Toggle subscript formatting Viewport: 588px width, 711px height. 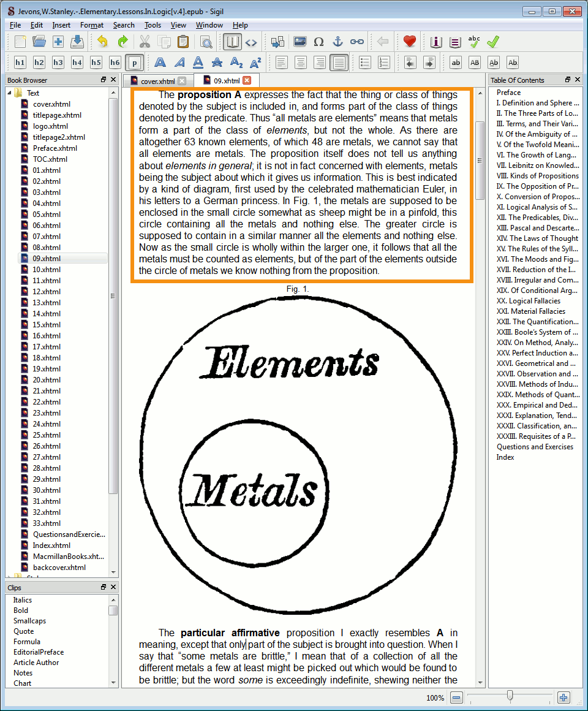point(236,63)
